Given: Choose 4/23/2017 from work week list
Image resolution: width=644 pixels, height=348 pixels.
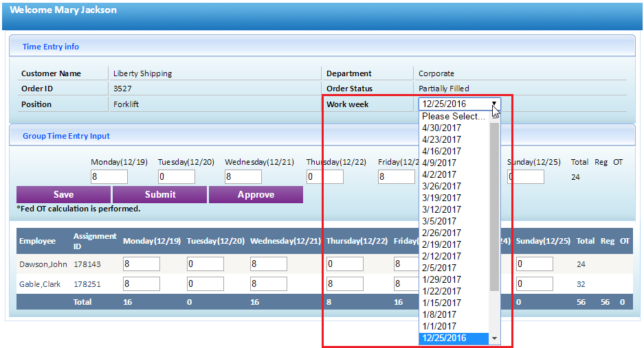Looking at the screenshot, I should click(x=454, y=139).
